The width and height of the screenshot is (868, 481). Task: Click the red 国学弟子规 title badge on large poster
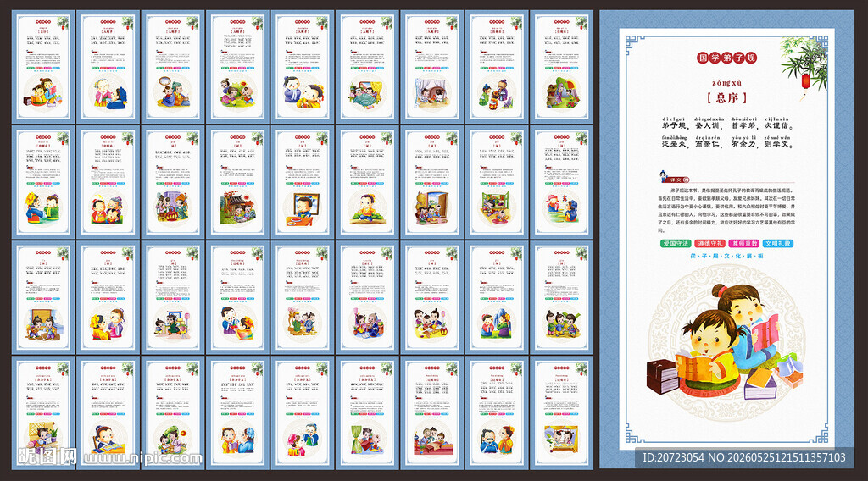coord(726,58)
